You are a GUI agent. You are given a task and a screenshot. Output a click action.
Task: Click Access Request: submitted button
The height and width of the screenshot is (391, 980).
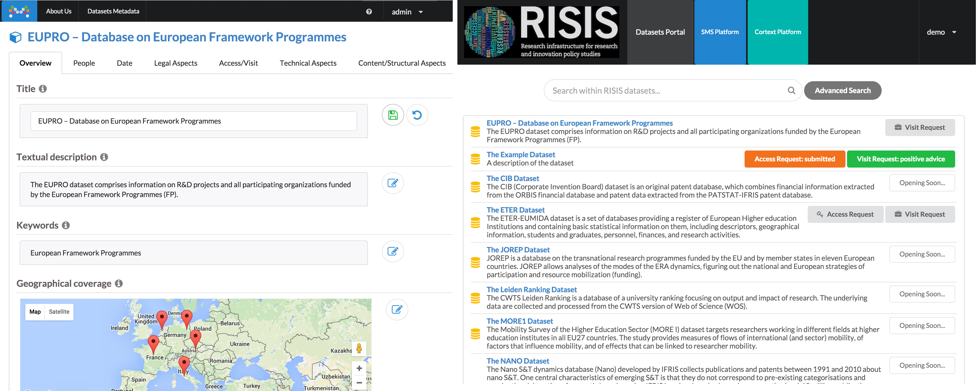(795, 159)
